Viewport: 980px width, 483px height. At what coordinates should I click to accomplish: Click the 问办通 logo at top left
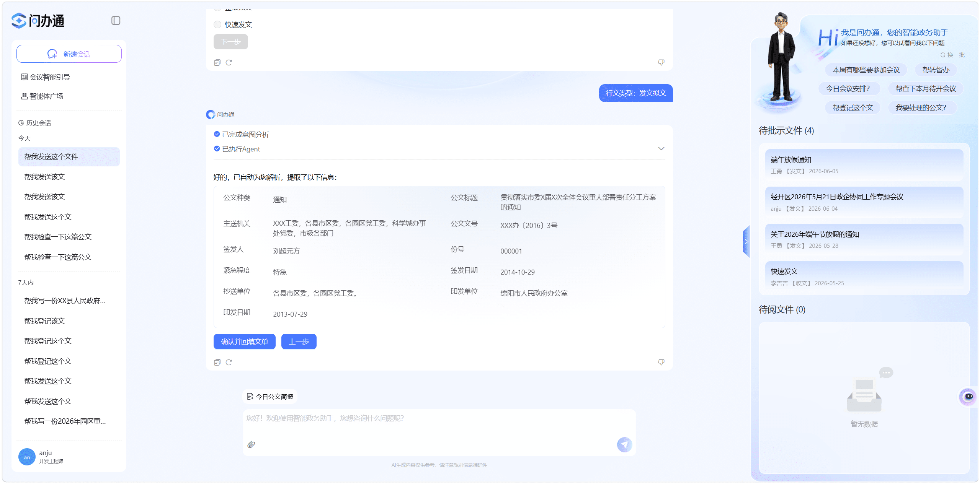point(38,21)
